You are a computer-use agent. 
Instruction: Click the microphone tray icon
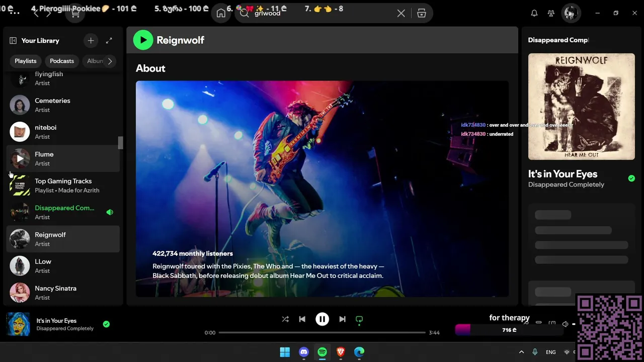pyautogui.click(x=535, y=352)
